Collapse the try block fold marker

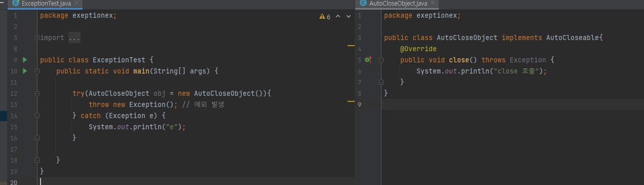point(37,94)
